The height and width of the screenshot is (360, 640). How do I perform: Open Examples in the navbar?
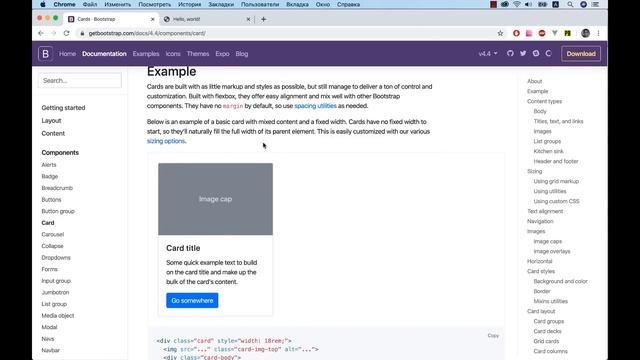click(x=146, y=53)
